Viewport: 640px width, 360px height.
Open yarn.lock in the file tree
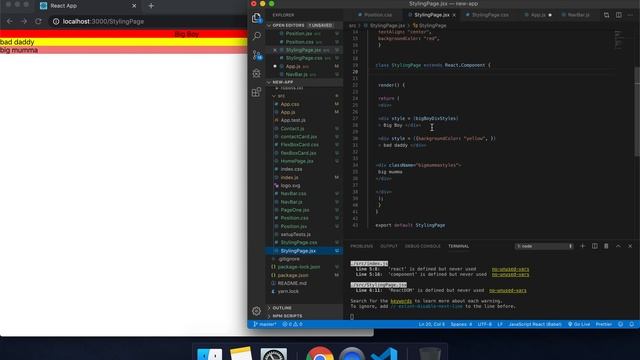[304, 291]
